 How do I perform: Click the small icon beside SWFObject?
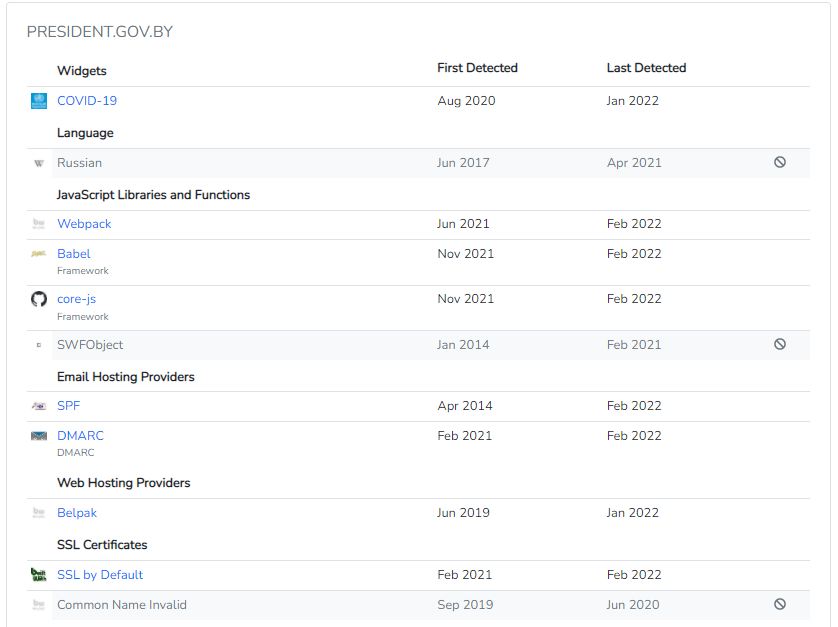[39, 345]
